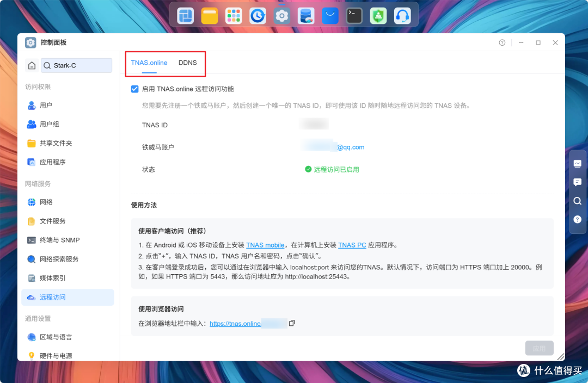Screen dimensions: 588x383
Task: Open 终端与 SNMP in the sidebar
Action: tap(68, 240)
